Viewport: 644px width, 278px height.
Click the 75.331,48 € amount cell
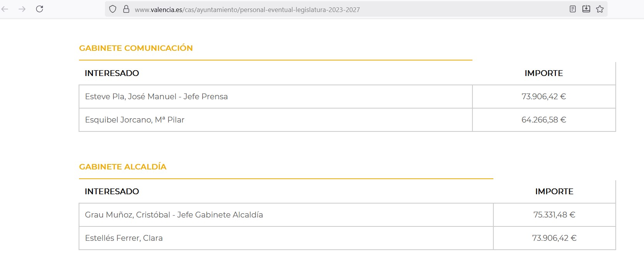554,215
